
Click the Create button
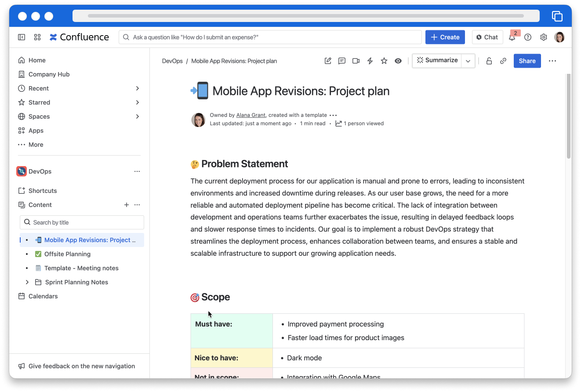tap(445, 37)
